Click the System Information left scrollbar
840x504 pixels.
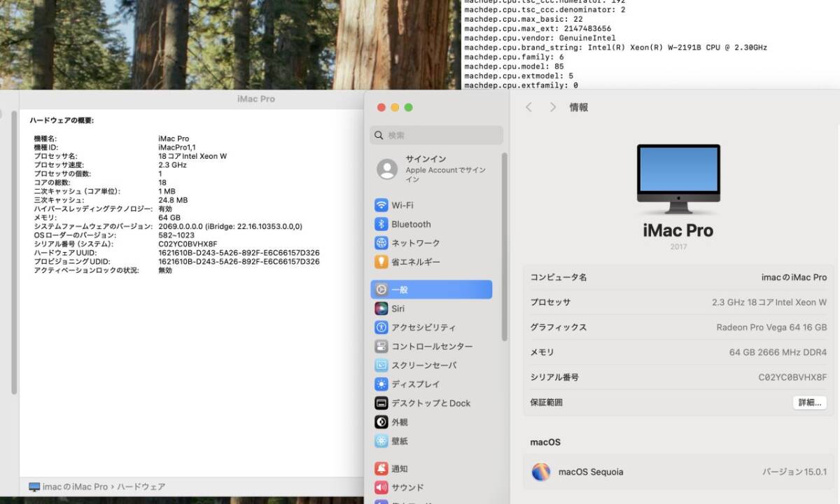pyautogui.click(x=13, y=252)
